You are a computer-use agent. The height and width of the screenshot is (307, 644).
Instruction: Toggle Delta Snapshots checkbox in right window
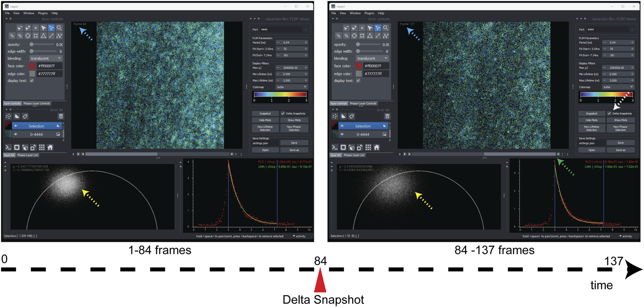[x=609, y=114]
